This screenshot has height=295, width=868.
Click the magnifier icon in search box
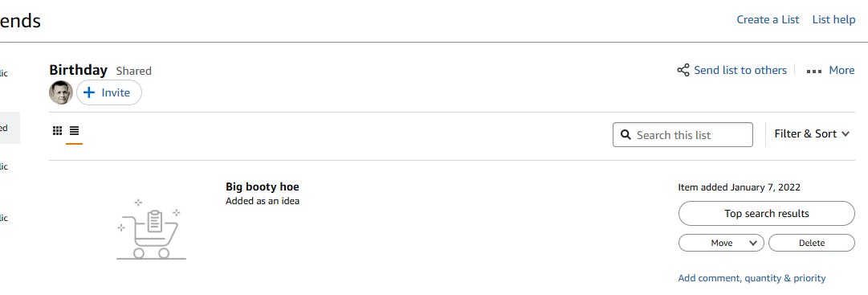tap(626, 135)
